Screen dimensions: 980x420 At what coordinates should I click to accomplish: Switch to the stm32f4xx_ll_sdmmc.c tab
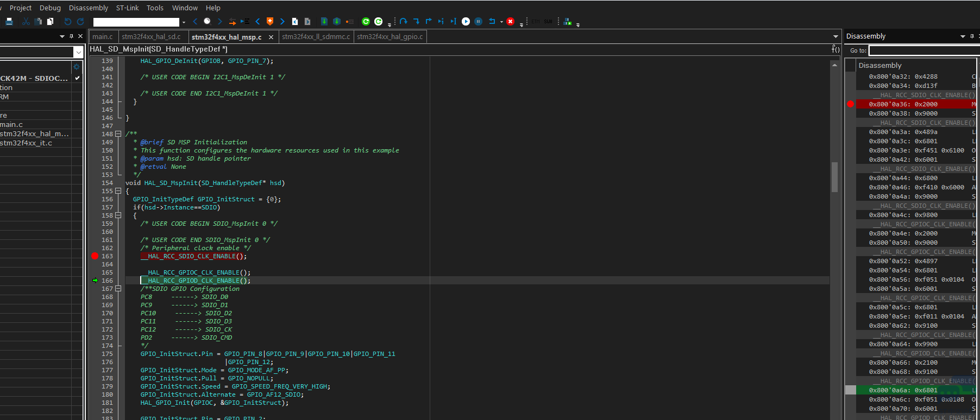[x=316, y=36]
